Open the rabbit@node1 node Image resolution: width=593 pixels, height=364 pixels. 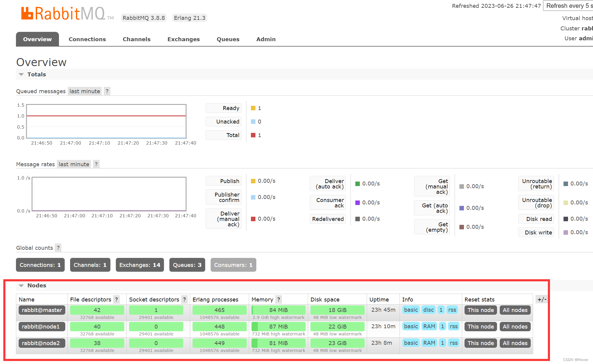(x=42, y=326)
